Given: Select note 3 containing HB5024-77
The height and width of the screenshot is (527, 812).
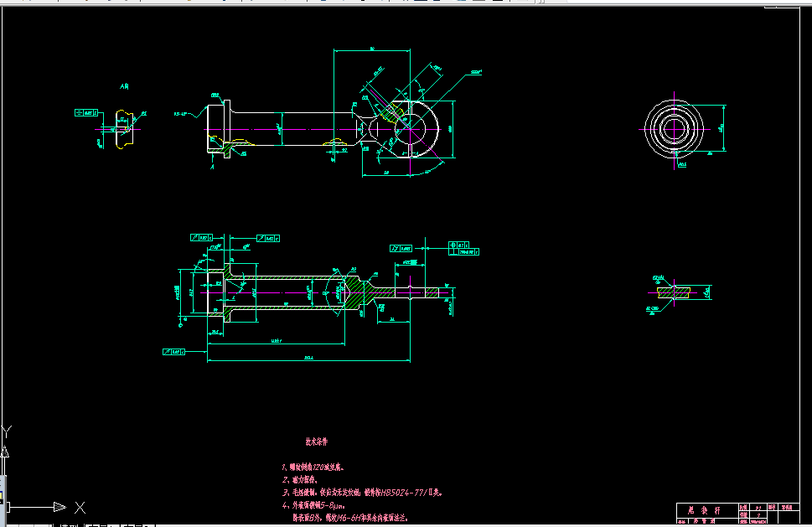Looking at the screenshot, I should pyautogui.click(x=363, y=493).
